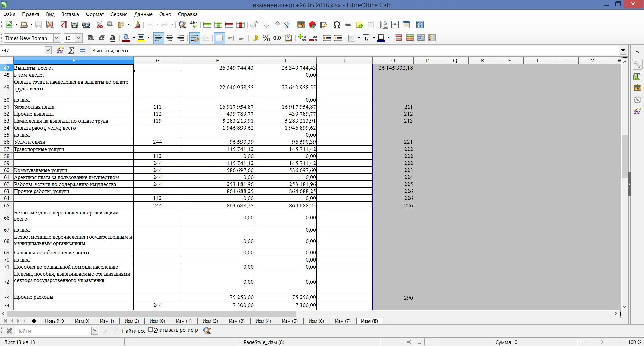Click the Clone Formatting paintbrush icon
644x346 pixels.
point(137,25)
